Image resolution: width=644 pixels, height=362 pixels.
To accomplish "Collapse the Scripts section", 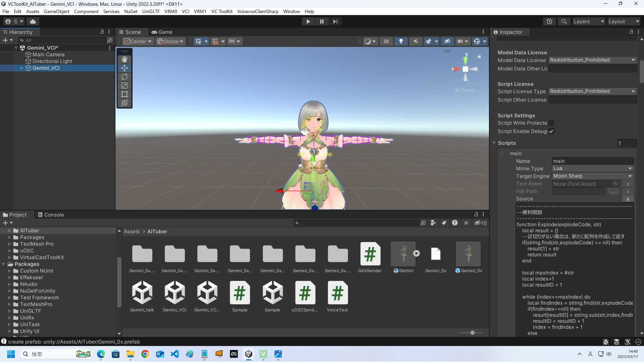I will pos(494,143).
